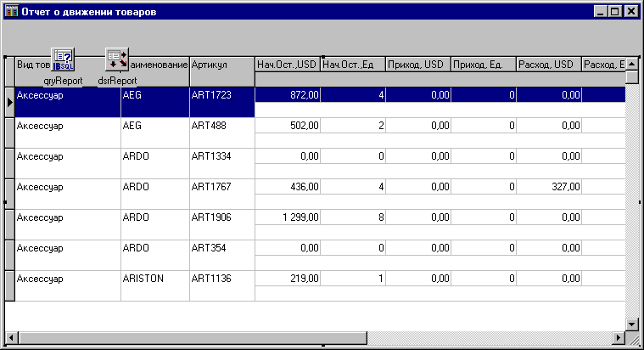The width and height of the screenshot is (644, 350).
Task: Select the dsrReport data source component icon
Action: (117, 59)
